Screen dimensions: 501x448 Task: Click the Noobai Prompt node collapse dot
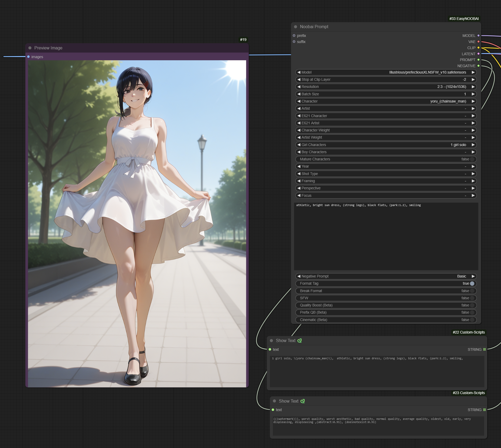pyautogui.click(x=295, y=27)
